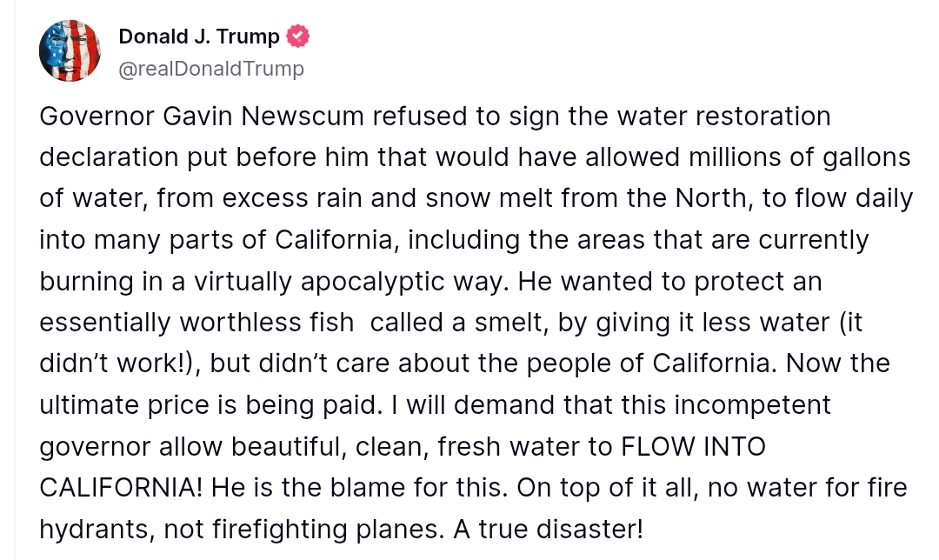This screenshot has height=560, width=939.
Task: Click the phrase "ultimate price"
Action: coord(148,405)
